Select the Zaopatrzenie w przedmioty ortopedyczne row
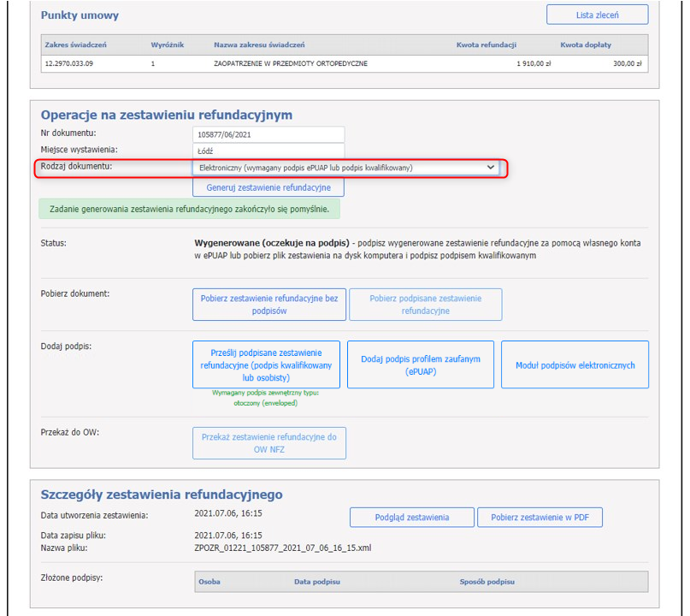 [x=291, y=63]
